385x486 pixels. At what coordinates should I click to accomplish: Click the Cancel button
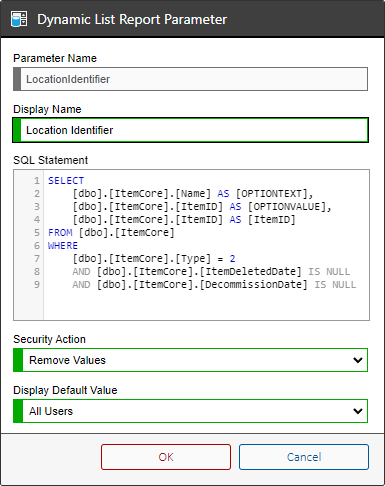pyautogui.click(x=304, y=457)
